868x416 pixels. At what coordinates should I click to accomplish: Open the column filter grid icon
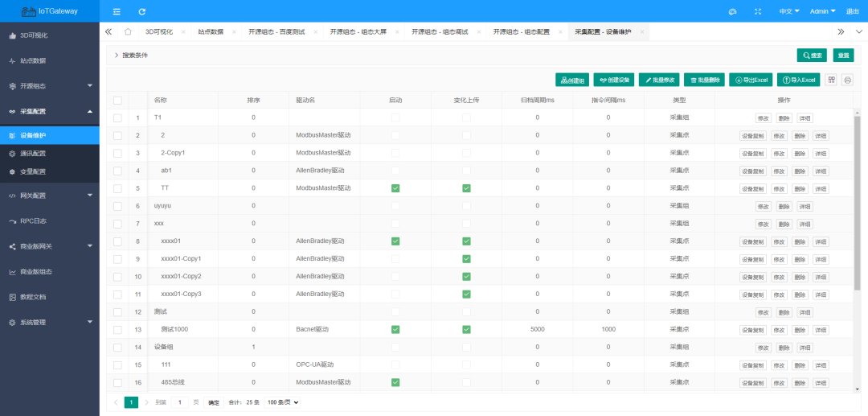[x=831, y=80]
